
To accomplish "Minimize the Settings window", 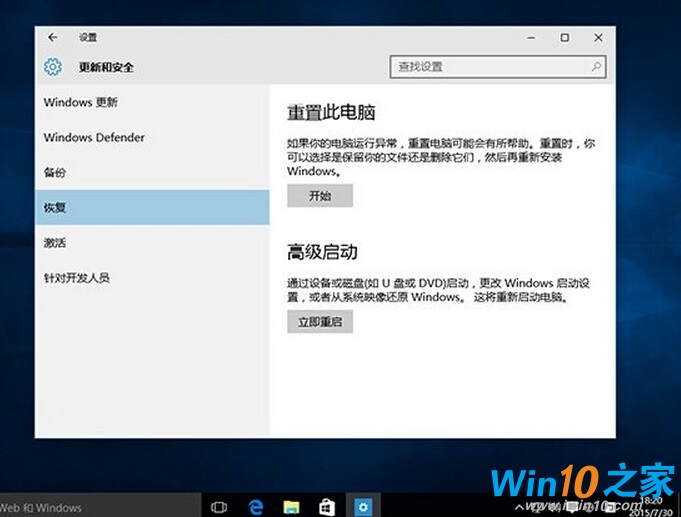I will tap(531, 38).
